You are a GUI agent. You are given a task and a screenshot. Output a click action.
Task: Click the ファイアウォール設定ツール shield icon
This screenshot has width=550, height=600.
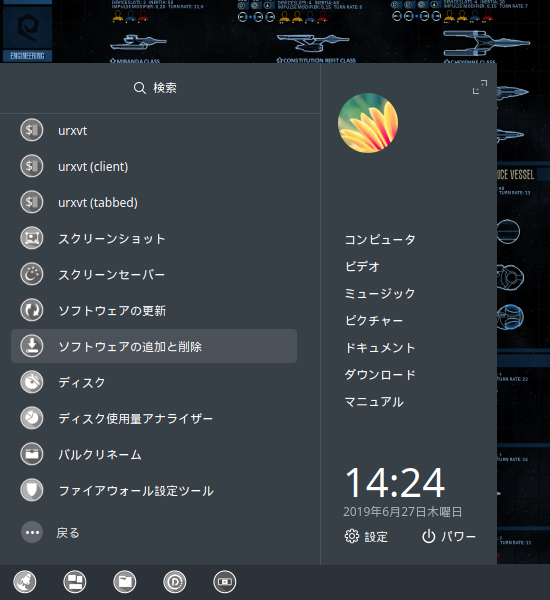point(32,490)
